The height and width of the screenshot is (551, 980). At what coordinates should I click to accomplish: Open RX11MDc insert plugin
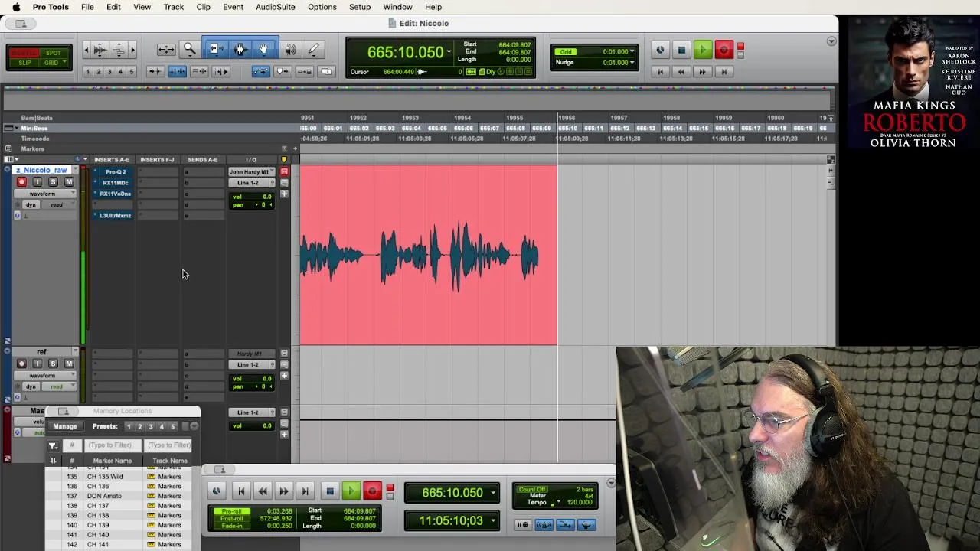tap(115, 183)
